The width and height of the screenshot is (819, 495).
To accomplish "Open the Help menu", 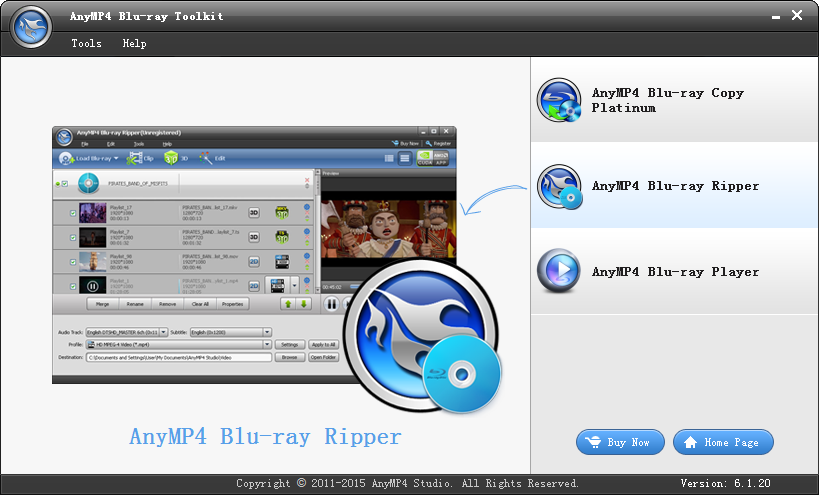I will point(134,43).
